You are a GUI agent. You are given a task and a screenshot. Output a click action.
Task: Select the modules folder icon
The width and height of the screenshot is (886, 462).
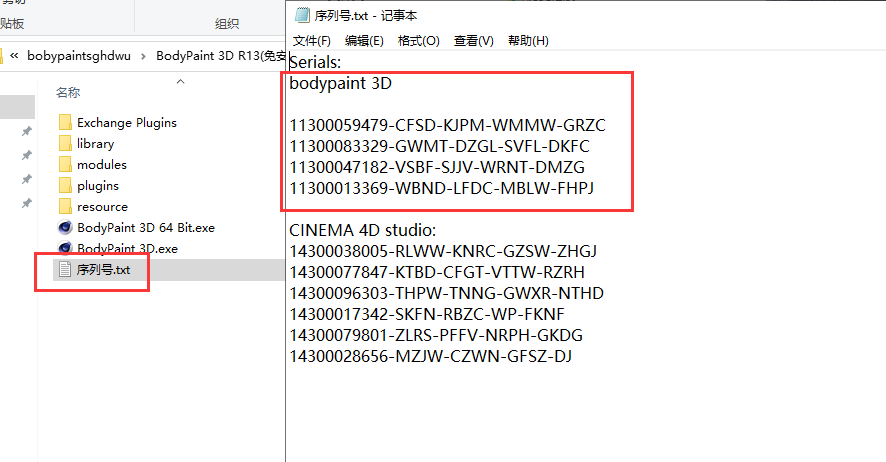[x=65, y=164]
